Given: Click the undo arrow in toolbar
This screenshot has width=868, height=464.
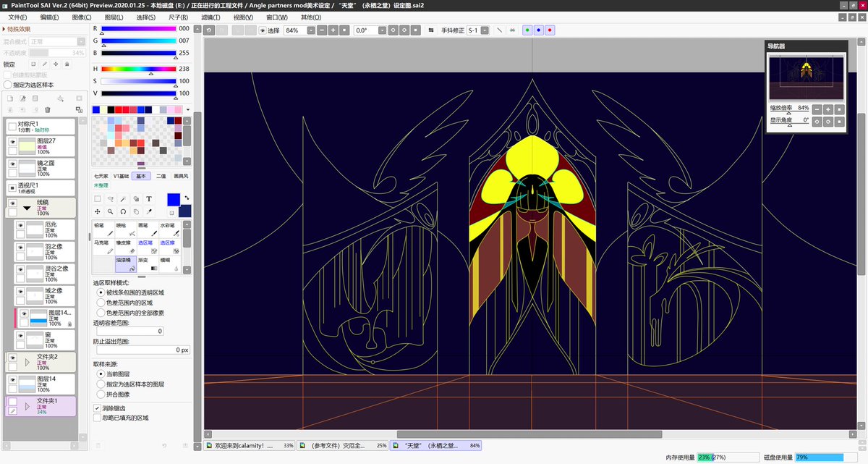Looking at the screenshot, I should (209, 30).
